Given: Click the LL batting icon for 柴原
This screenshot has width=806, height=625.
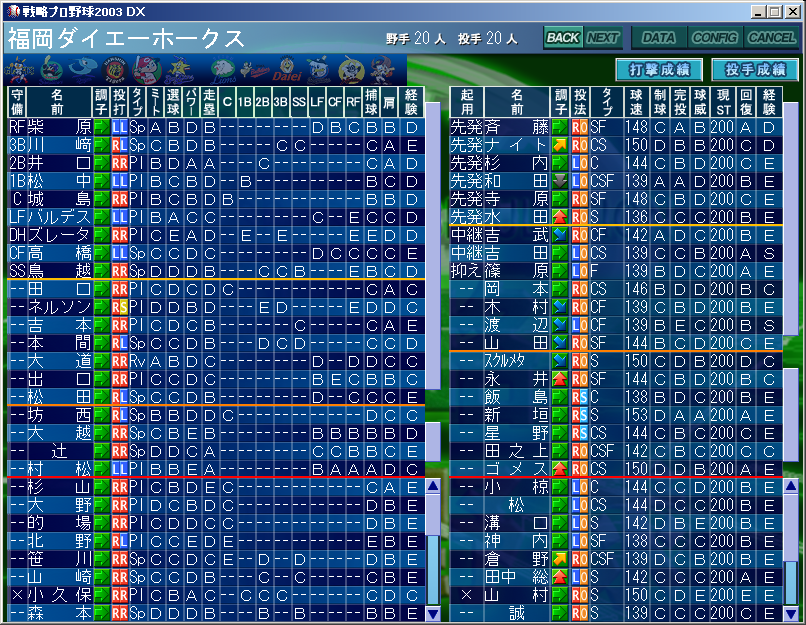Looking at the screenshot, I should 119,127.
